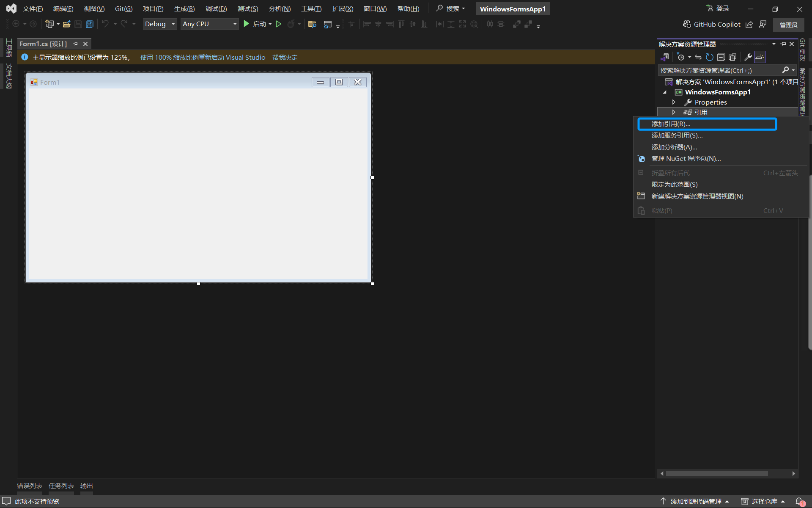Click the Find in Files icon
The image size is (812, 508).
[312, 24]
